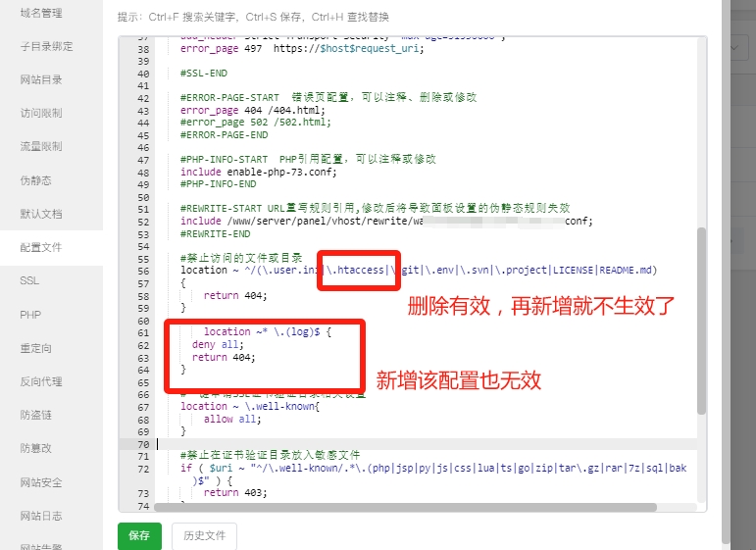Go to the 反向代理 tab
This screenshot has width=756, height=550.
click(x=41, y=381)
